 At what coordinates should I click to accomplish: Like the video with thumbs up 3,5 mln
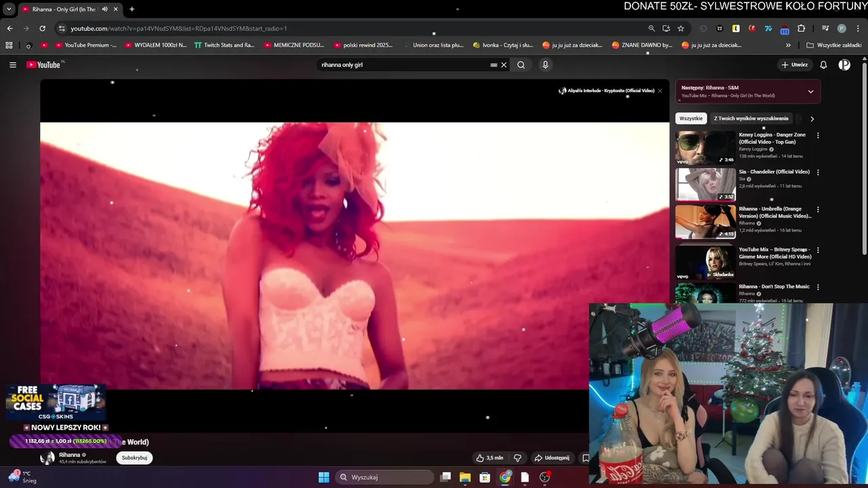pos(490,458)
